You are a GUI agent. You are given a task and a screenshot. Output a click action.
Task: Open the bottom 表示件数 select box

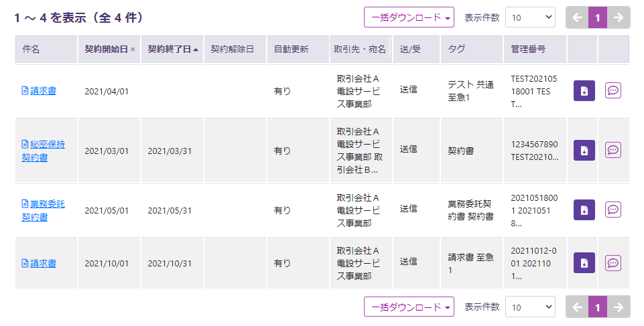530,307
